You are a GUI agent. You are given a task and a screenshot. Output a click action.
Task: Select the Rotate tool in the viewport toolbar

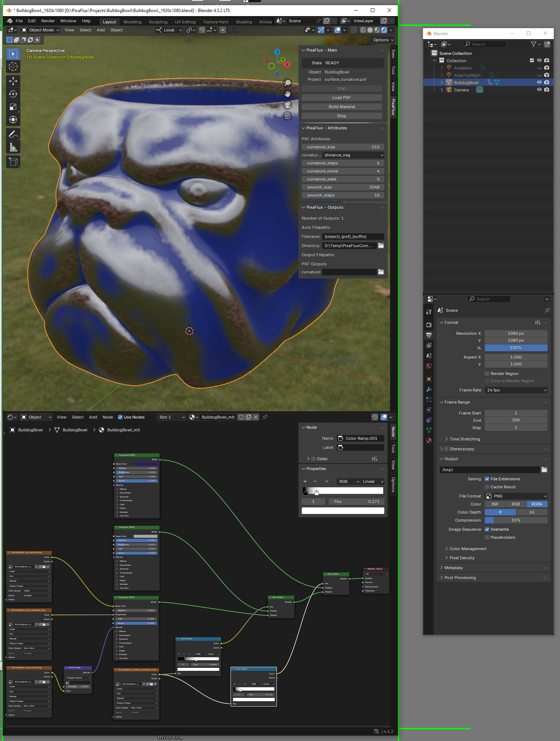coord(13,94)
